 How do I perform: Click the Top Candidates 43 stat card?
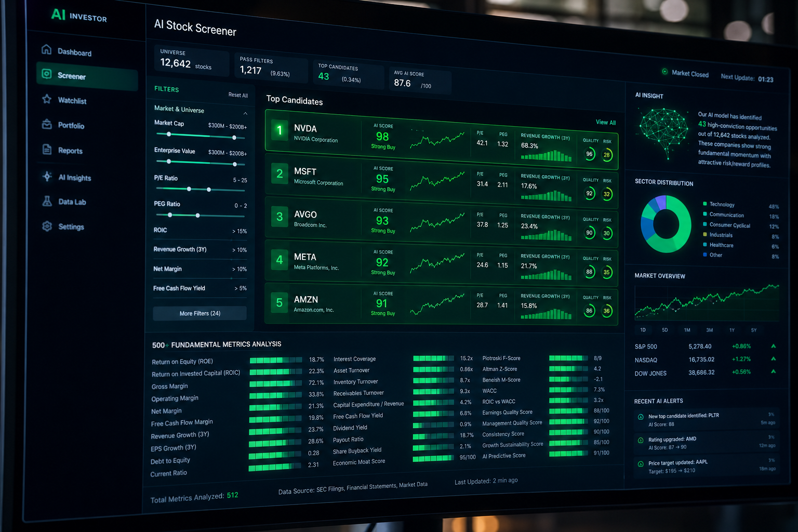pyautogui.click(x=348, y=74)
